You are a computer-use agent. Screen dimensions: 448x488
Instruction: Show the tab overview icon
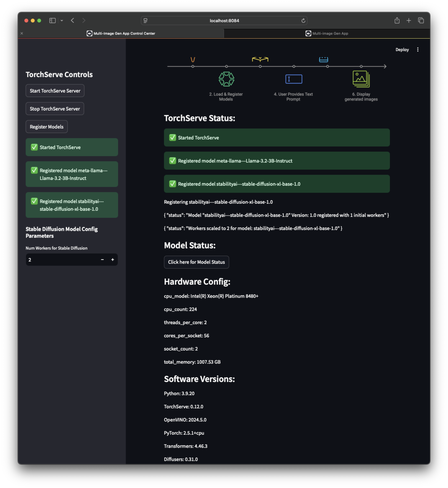(x=421, y=21)
